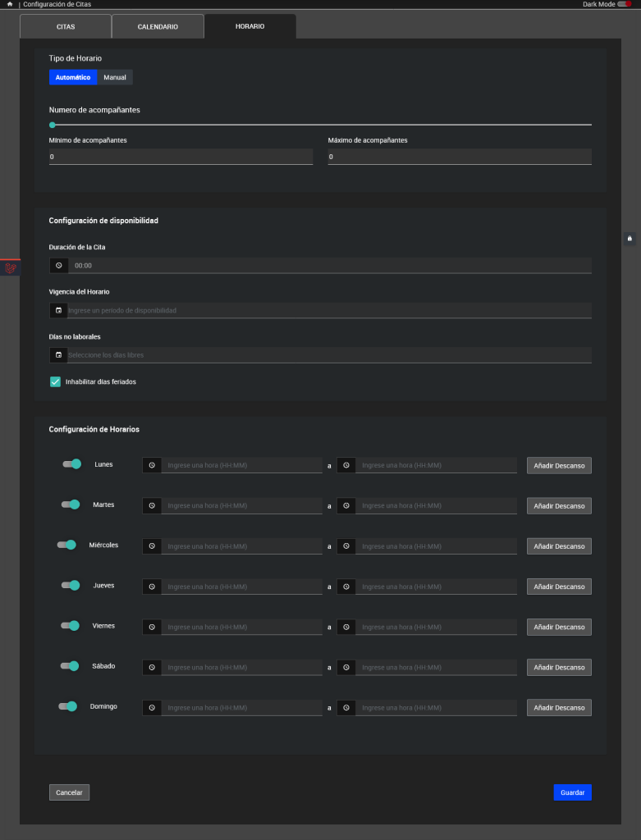Turn off the Domingo day switch
The height and width of the screenshot is (840, 641).
pyautogui.click(x=67, y=706)
